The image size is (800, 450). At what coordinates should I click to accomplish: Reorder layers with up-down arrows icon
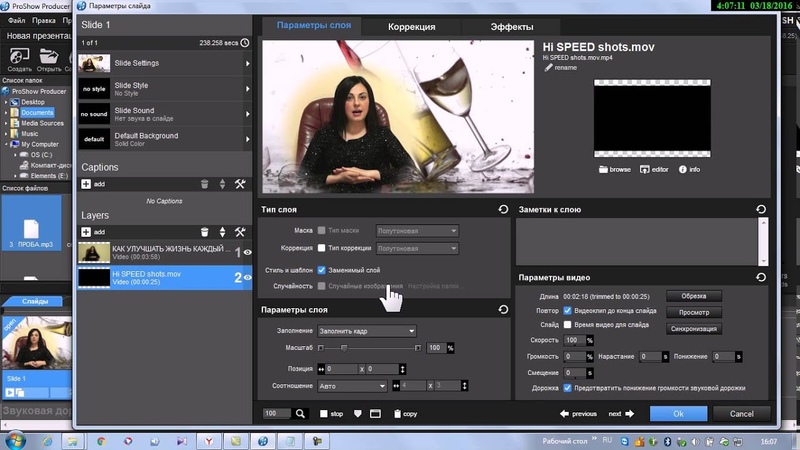coord(222,232)
